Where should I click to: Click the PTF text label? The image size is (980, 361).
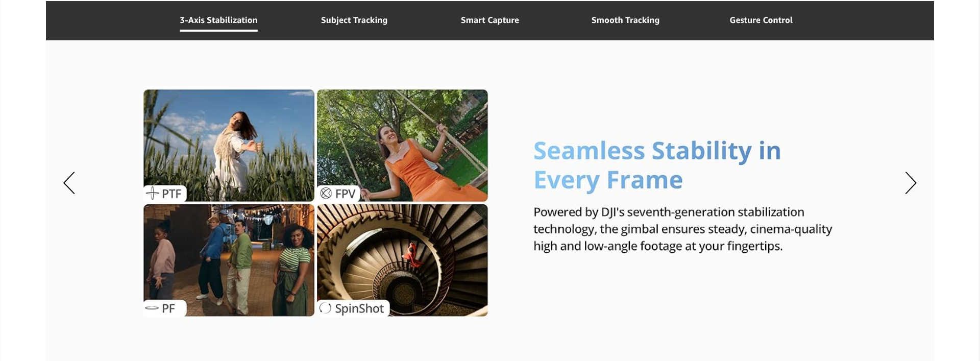click(171, 194)
